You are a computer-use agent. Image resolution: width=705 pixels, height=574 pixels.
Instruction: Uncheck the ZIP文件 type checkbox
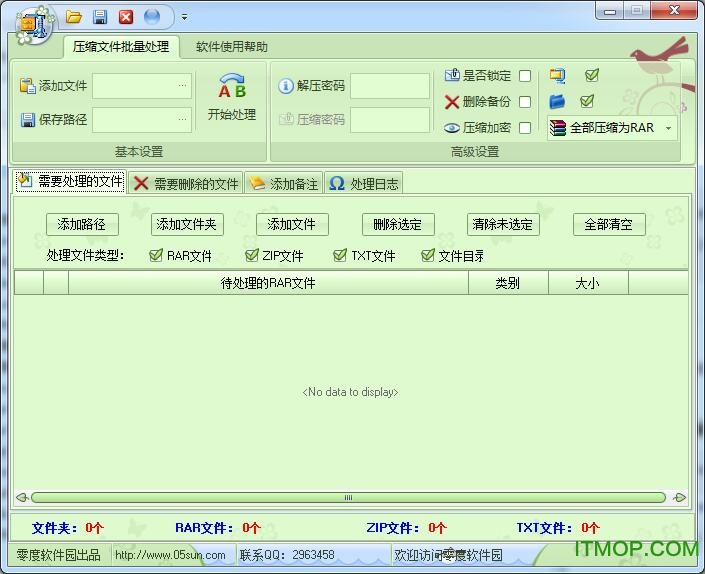252,255
